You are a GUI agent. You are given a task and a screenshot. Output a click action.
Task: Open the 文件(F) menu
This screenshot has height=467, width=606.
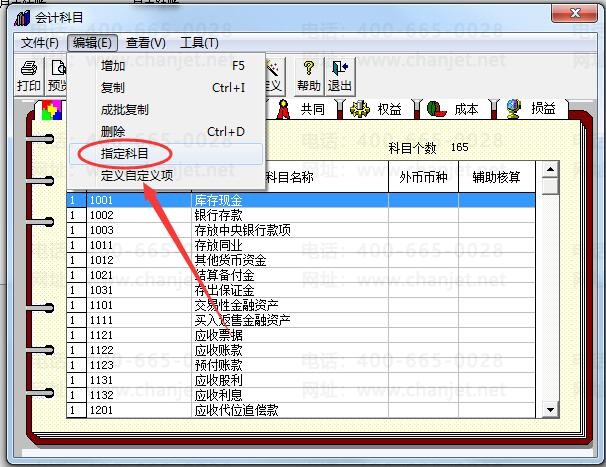[x=40, y=43]
